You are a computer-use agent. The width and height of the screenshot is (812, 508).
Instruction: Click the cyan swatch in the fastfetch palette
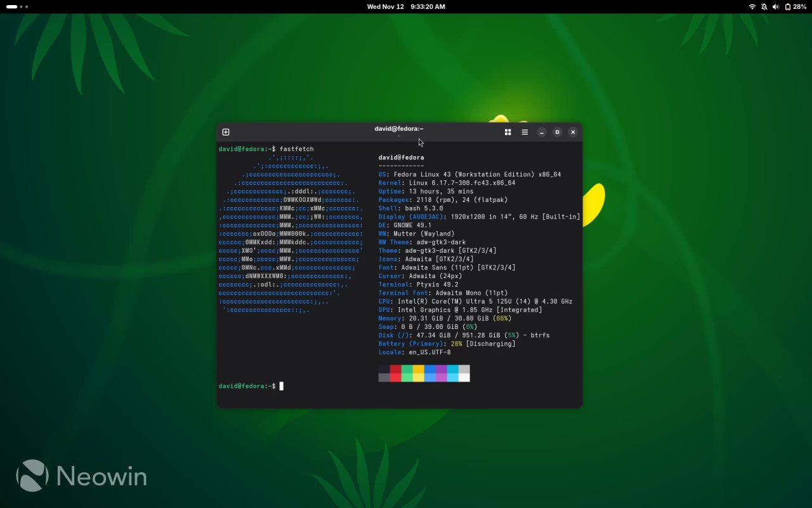coord(452,373)
